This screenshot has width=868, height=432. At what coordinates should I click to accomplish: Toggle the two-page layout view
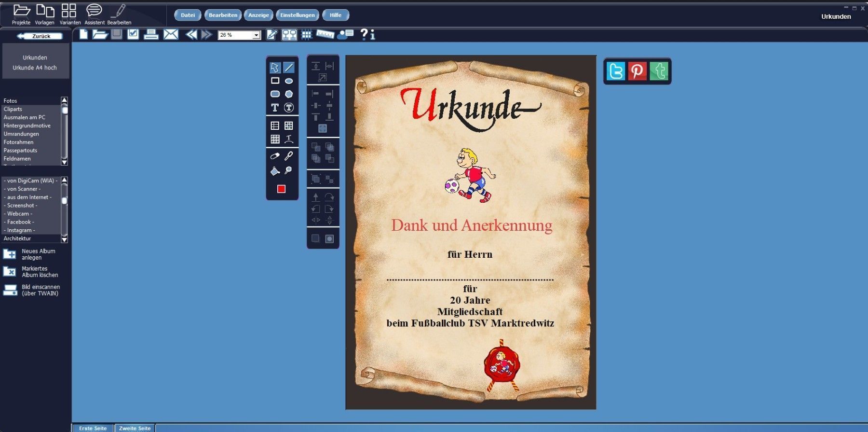pyautogui.click(x=289, y=34)
